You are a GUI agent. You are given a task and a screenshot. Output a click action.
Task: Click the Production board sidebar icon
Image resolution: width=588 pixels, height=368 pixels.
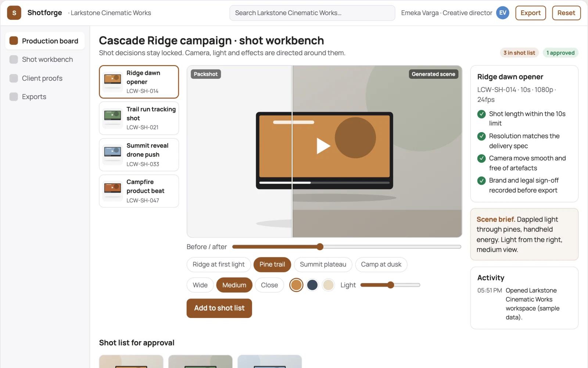(14, 40)
